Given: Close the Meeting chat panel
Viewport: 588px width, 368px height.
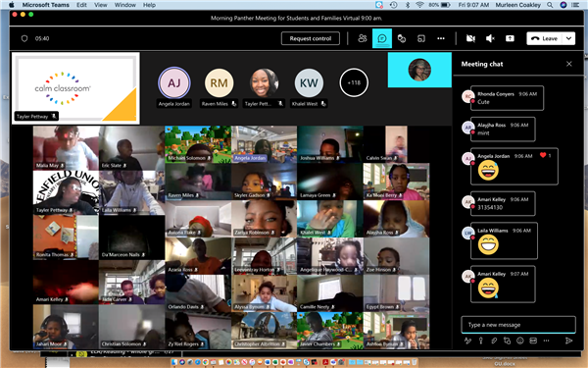Looking at the screenshot, I should coord(568,64).
